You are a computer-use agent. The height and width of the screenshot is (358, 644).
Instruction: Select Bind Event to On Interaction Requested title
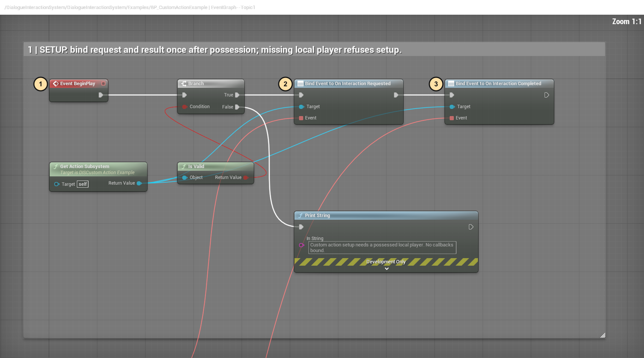[348, 84]
